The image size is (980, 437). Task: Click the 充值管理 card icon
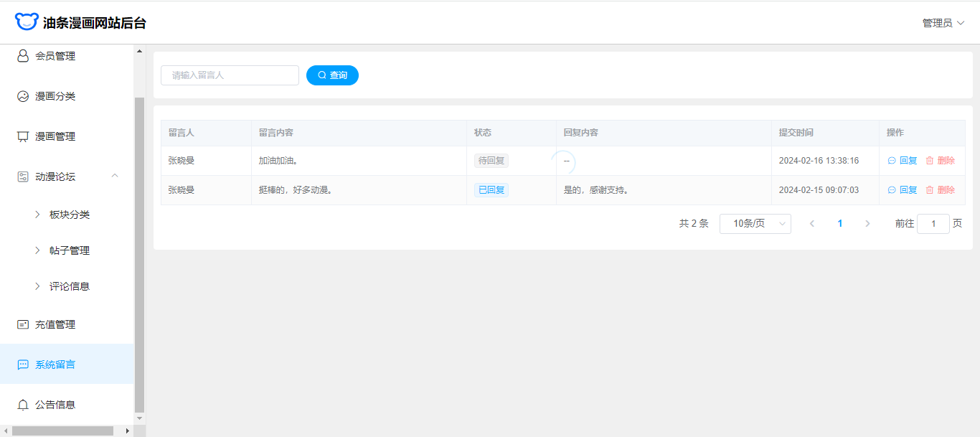click(23, 324)
